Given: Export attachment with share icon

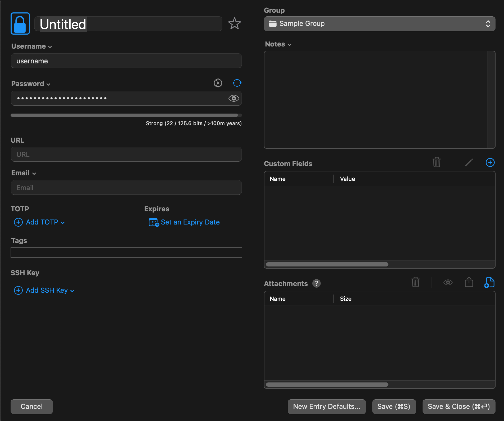Looking at the screenshot, I should pos(469,282).
